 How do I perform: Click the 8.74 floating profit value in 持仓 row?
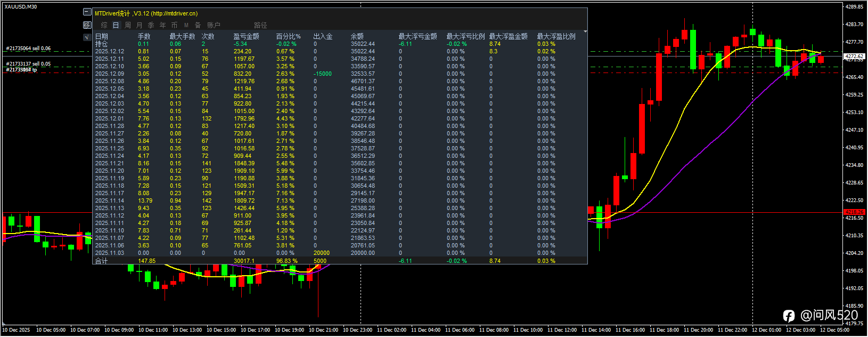click(x=495, y=44)
